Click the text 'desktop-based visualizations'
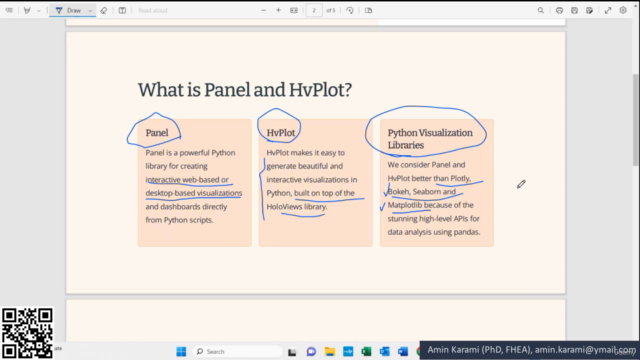 [x=194, y=193]
